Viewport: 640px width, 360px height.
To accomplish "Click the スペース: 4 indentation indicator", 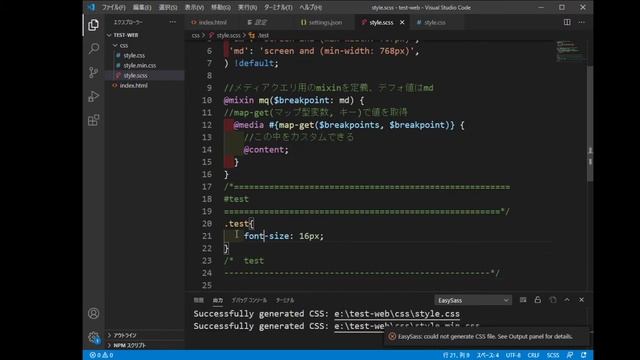I will point(488,355).
